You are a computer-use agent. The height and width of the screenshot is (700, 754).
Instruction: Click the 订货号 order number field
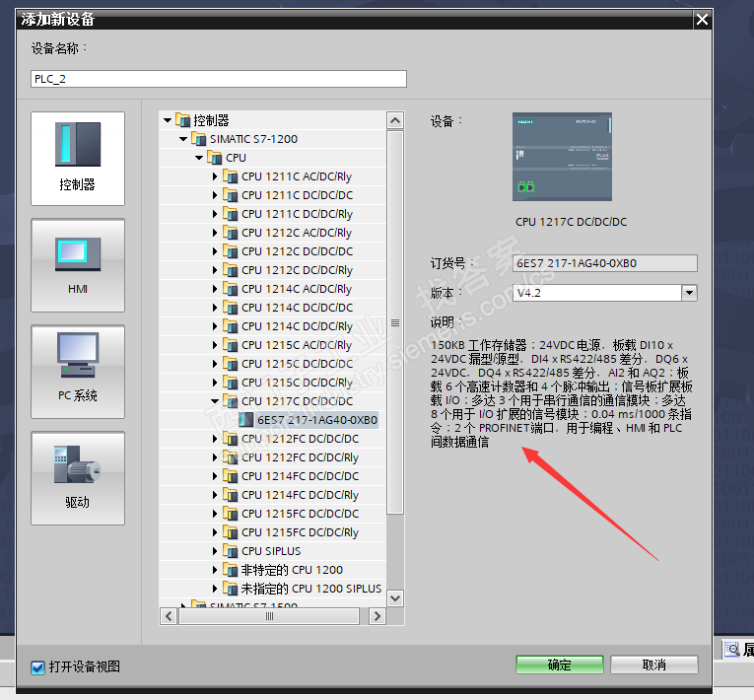[605, 263]
